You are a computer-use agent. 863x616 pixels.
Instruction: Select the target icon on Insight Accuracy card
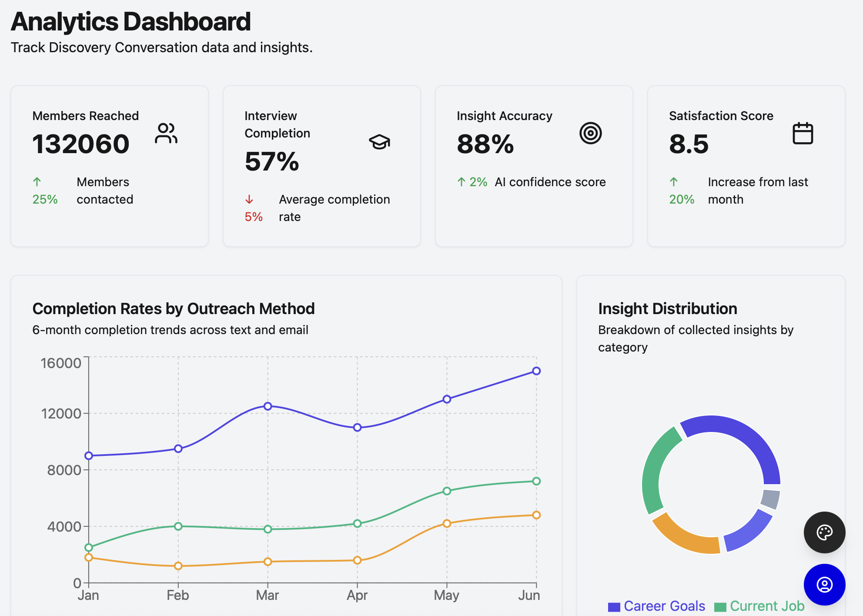click(x=591, y=134)
